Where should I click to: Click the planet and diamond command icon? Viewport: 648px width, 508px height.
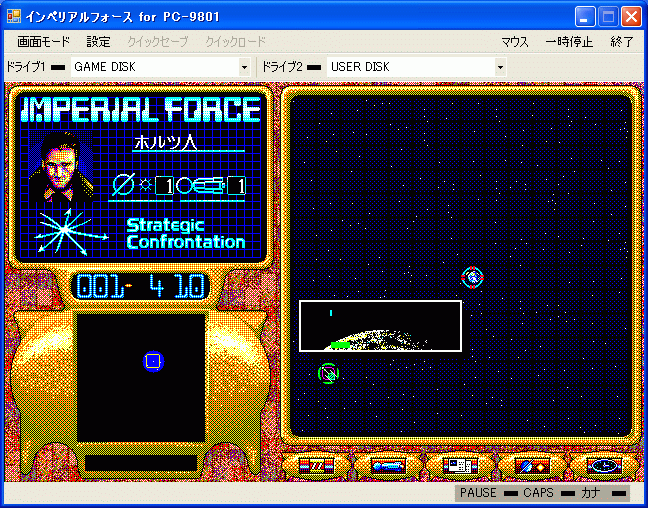[532, 466]
